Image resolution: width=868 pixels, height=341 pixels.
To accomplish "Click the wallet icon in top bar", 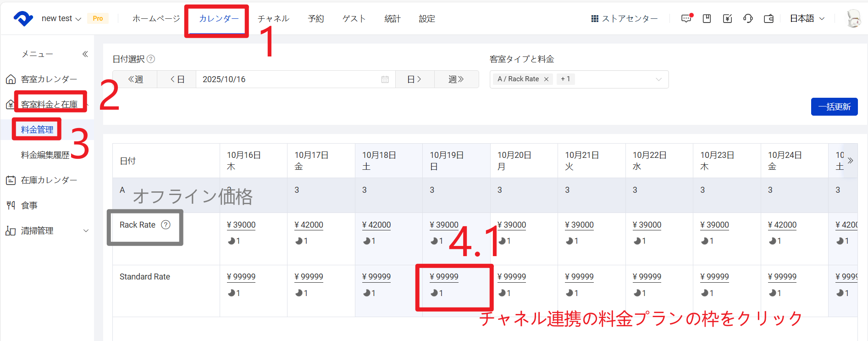I will pos(768,19).
